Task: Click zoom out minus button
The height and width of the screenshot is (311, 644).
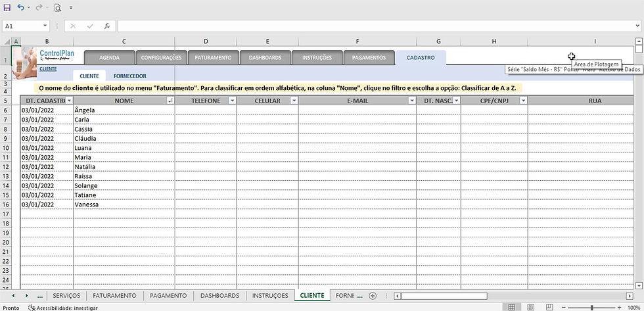Action: [x=564, y=307]
